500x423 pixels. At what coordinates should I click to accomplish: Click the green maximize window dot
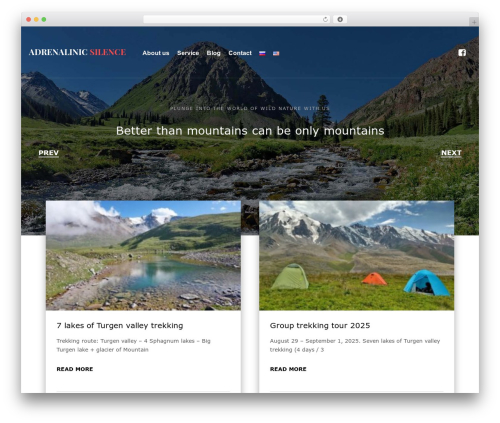pyautogui.click(x=44, y=19)
